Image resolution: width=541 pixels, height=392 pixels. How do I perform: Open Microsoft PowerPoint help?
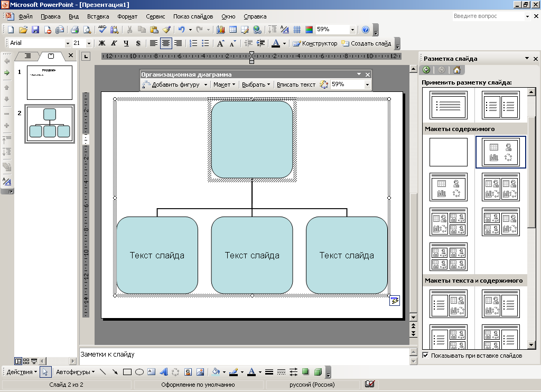366,30
